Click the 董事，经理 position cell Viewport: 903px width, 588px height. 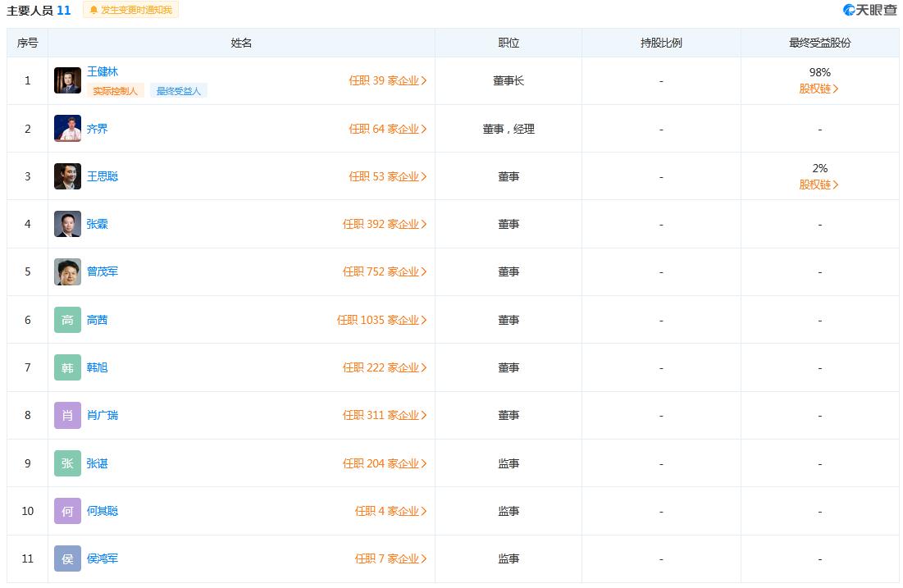[x=509, y=129]
